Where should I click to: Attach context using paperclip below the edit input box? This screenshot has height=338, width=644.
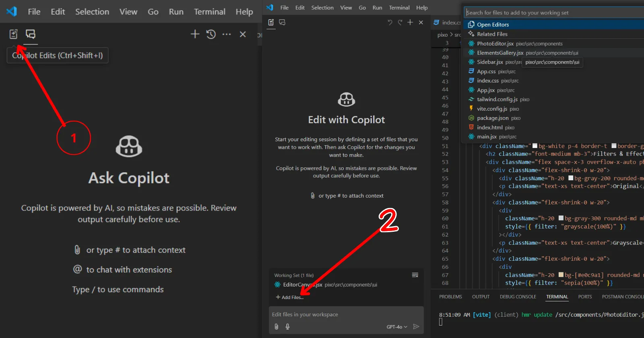pyautogui.click(x=277, y=327)
